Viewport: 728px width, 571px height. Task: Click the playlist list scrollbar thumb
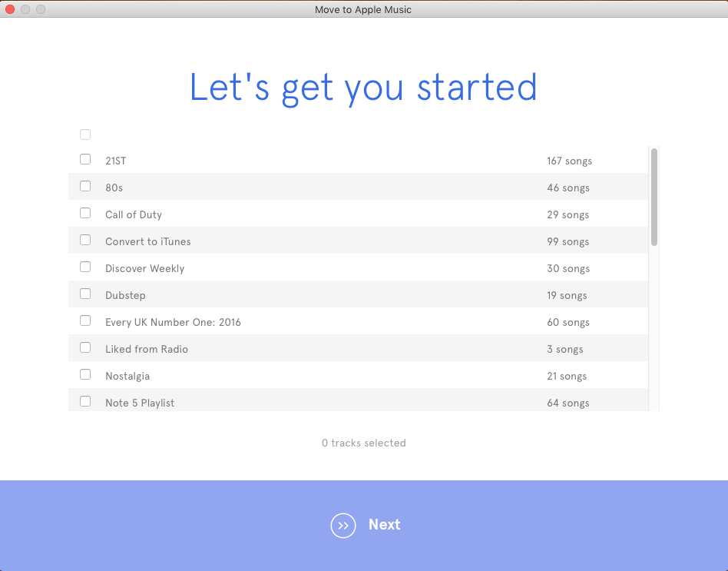(654, 197)
